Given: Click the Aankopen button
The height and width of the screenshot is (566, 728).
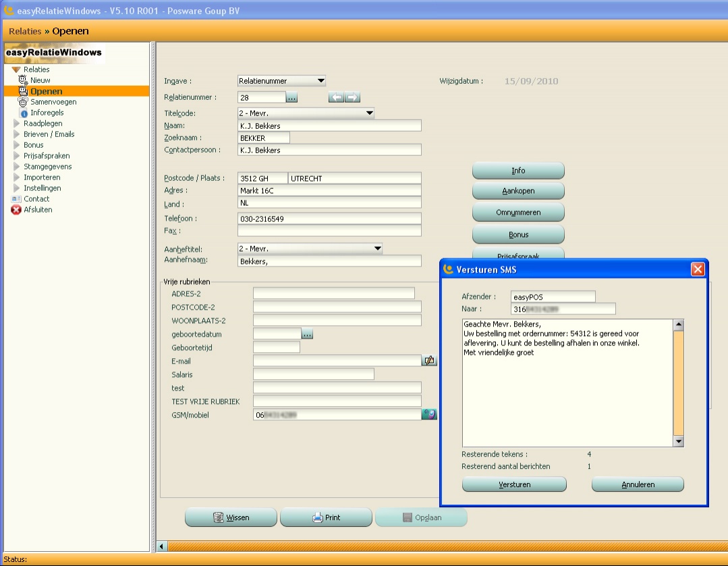Looking at the screenshot, I should 518,191.
